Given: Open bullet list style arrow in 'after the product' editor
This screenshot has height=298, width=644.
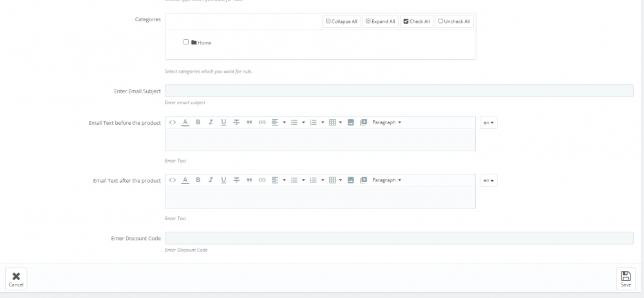Looking at the screenshot, I should click(x=303, y=180).
